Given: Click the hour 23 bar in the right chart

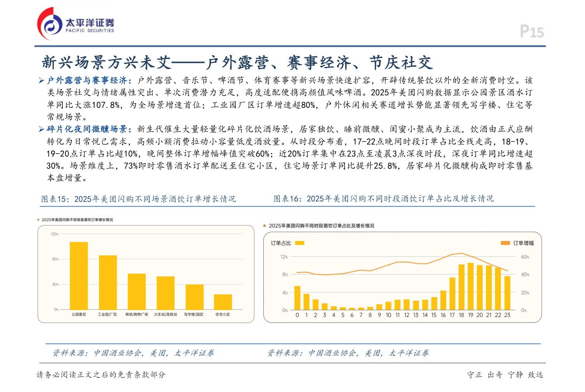Looking at the screenshot, I should 507,293.
